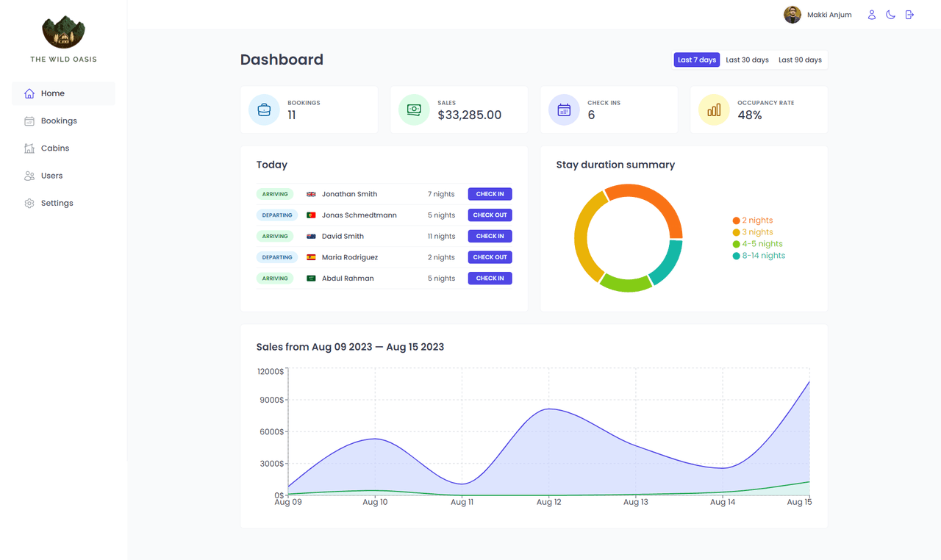Image resolution: width=941 pixels, height=560 pixels.
Task: Click the Settings gear icon in sidebar
Action: tap(29, 204)
